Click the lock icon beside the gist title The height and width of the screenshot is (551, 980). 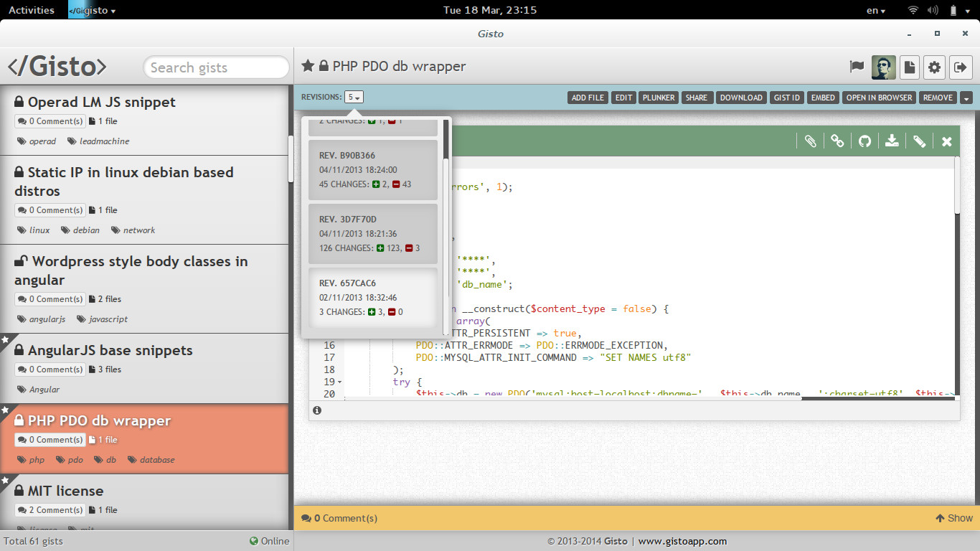[x=324, y=66]
